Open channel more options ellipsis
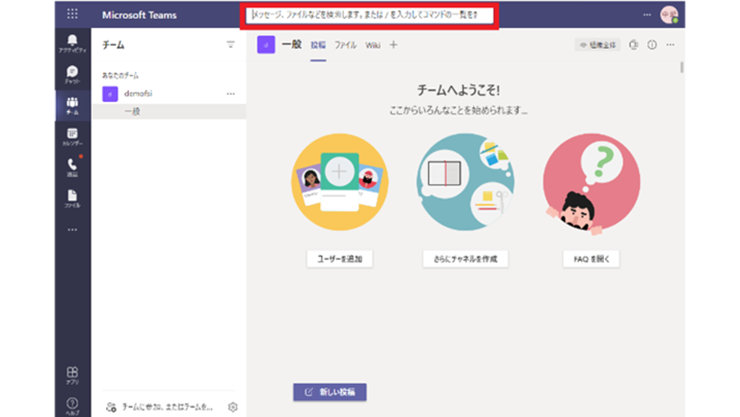This screenshot has width=740, height=417. click(x=671, y=45)
